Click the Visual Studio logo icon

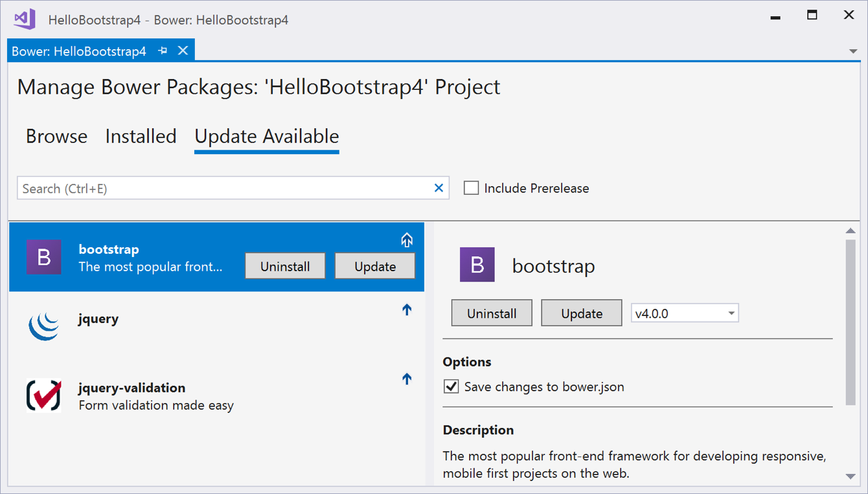[x=25, y=19]
